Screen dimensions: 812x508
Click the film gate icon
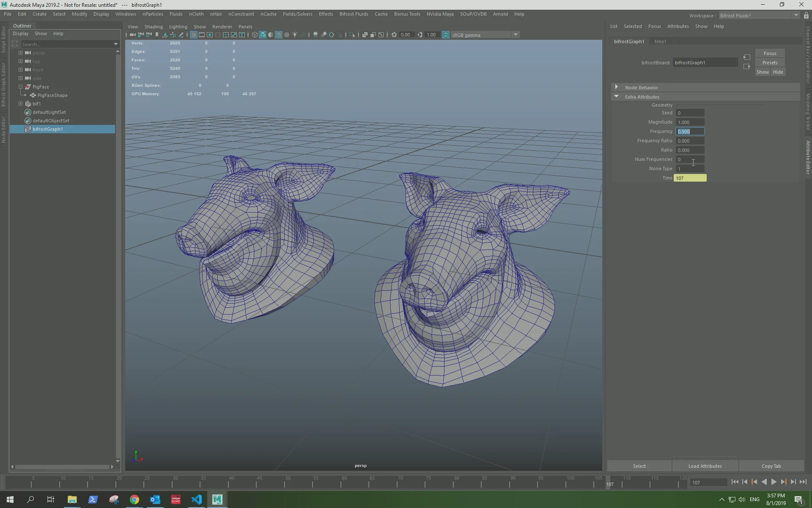202,35
